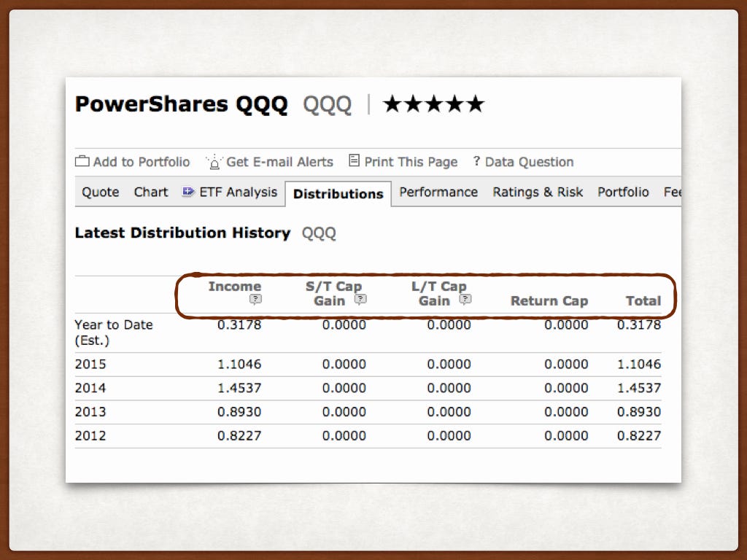This screenshot has width=747, height=560.
Task: Click the QQQ ticker beside PowerShares QQQ
Action: 328,105
